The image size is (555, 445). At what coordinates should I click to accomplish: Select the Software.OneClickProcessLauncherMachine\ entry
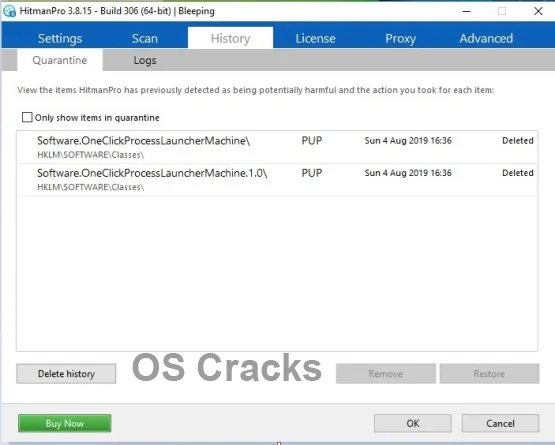277,147
